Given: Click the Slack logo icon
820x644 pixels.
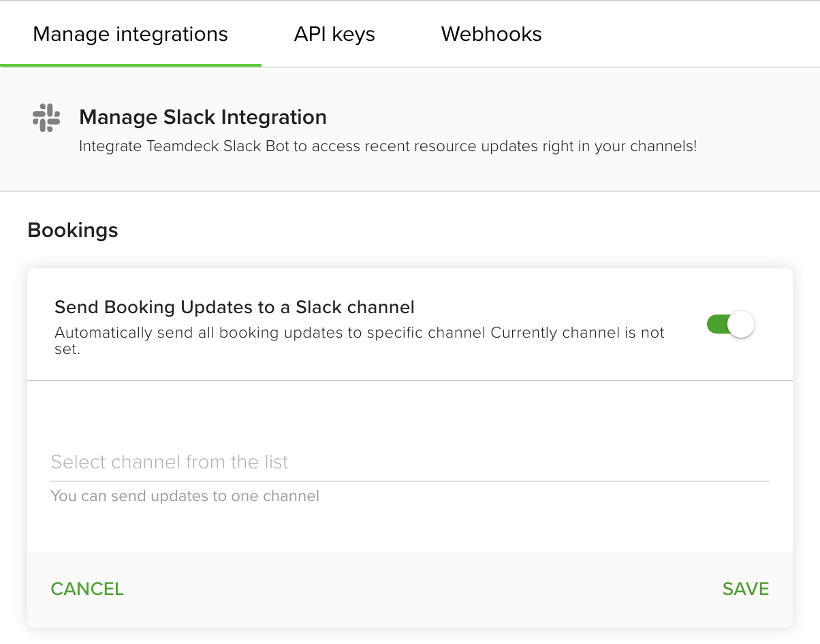Looking at the screenshot, I should pos(46,118).
